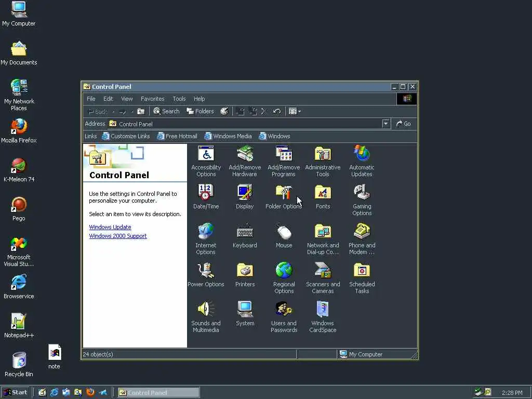This screenshot has height=399, width=532.
Task: Open the Windows Media link
Action: pyautogui.click(x=228, y=136)
